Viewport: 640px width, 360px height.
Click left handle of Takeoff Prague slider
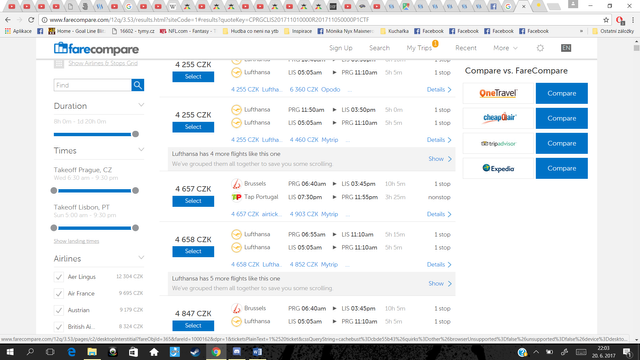pos(54,191)
